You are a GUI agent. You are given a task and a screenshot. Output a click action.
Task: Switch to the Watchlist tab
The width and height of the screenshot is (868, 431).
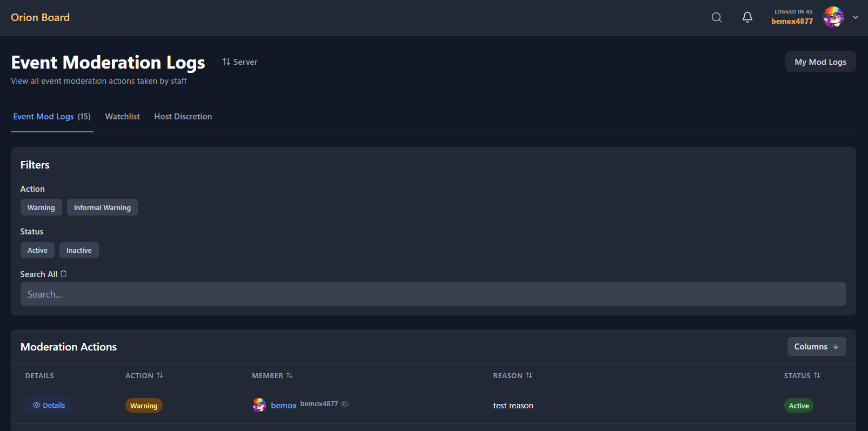coord(122,117)
